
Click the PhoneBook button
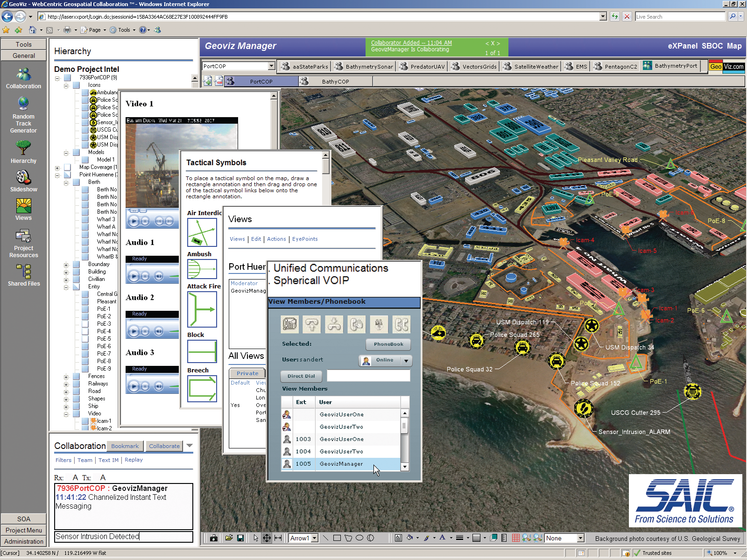pyautogui.click(x=388, y=344)
